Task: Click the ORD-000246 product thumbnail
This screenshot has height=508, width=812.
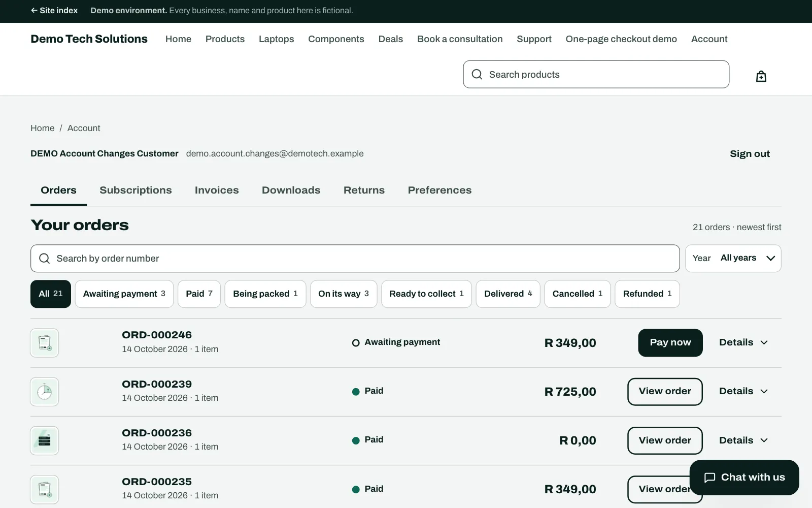Action: (45, 343)
